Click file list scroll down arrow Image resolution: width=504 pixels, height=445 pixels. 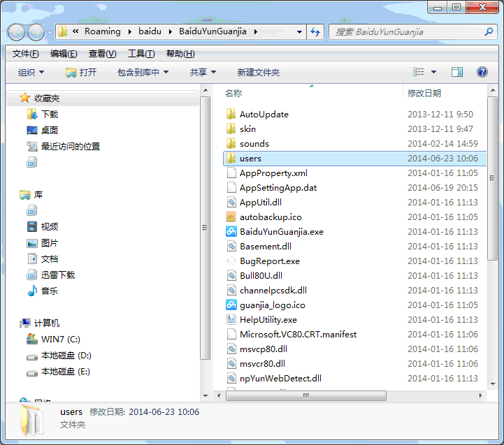[x=492, y=384]
